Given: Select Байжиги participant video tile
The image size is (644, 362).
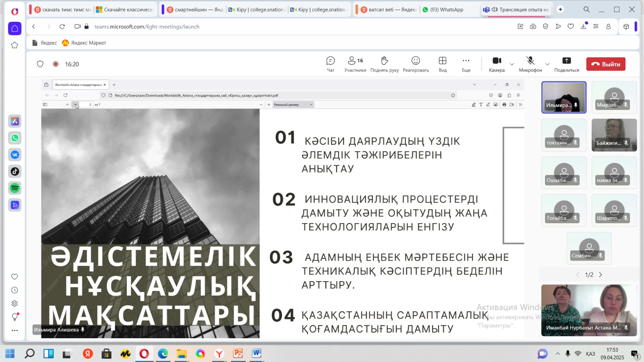Looking at the screenshot, I should coord(614,135).
